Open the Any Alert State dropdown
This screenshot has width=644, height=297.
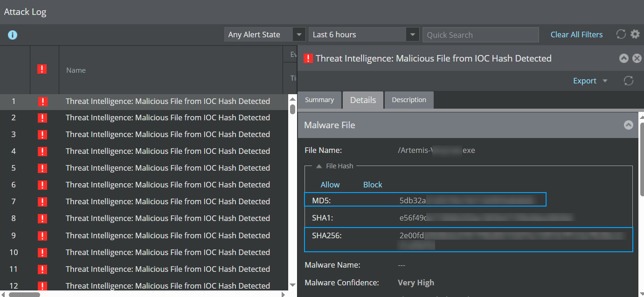coord(265,35)
